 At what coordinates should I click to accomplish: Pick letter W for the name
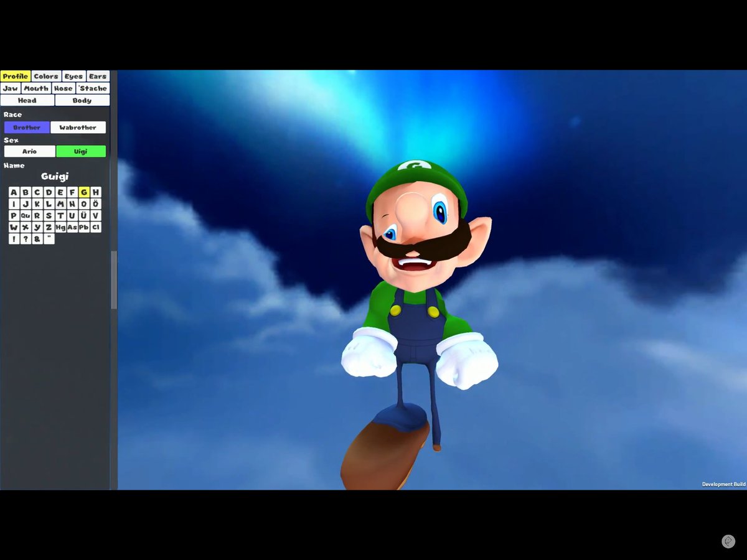click(x=14, y=228)
